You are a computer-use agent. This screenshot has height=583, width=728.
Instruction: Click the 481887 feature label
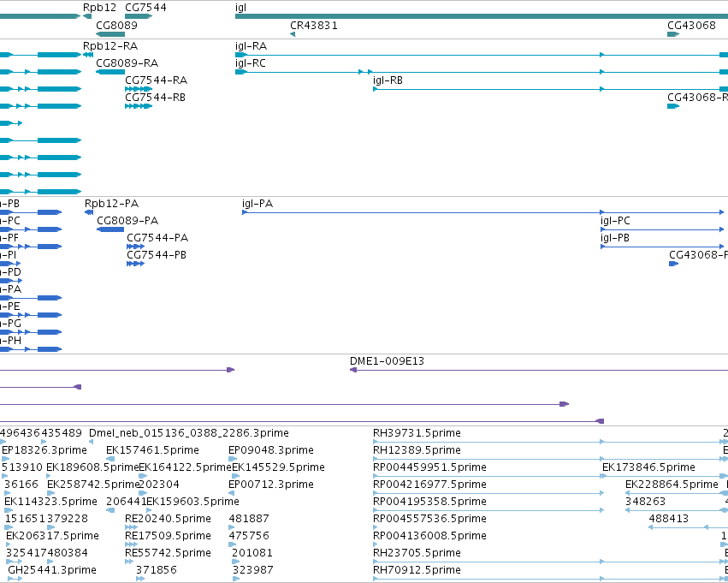pyautogui.click(x=248, y=519)
